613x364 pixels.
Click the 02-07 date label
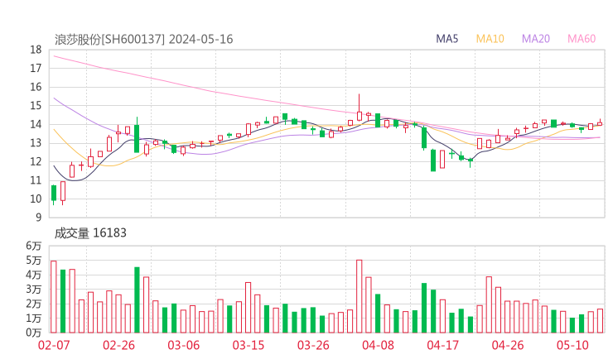click(54, 345)
